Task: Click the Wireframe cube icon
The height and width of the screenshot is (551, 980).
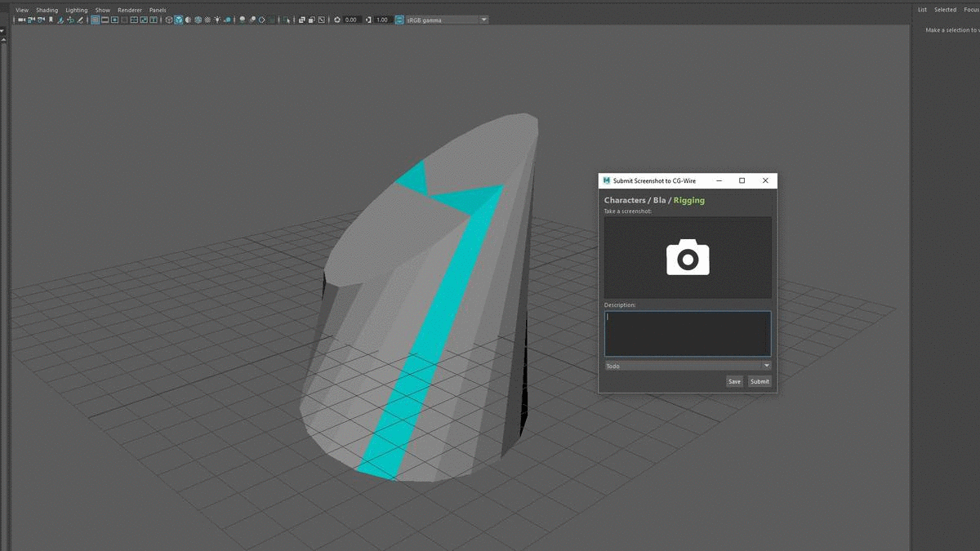Action: (x=169, y=20)
